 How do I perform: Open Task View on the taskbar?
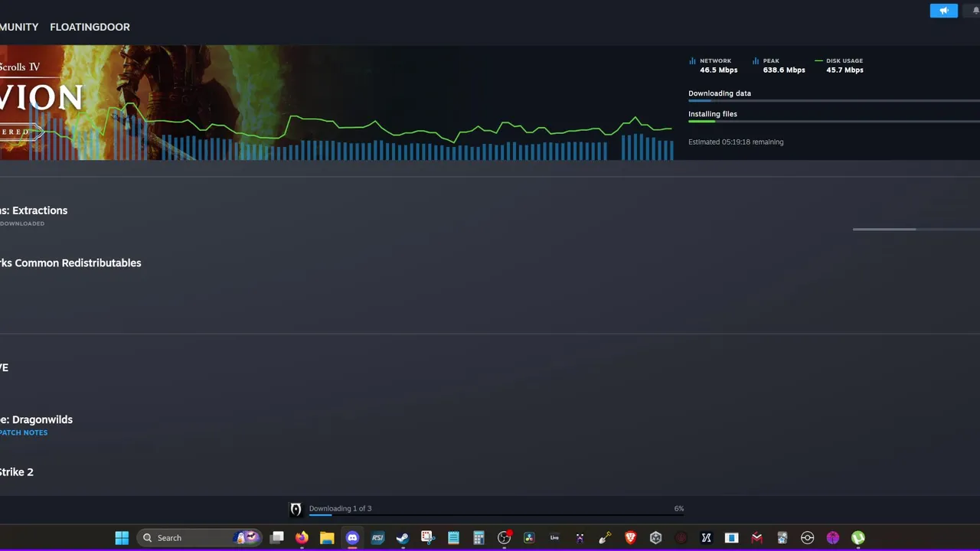pos(277,538)
